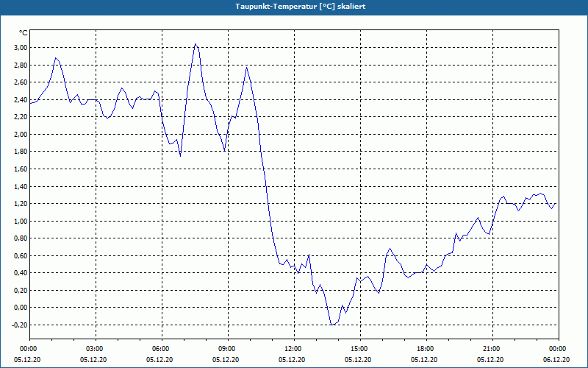Image resolution: width=588 pixels, height=368 pixels.
Task: Click the 3,00 y-axis value
Action: point(21,48)
